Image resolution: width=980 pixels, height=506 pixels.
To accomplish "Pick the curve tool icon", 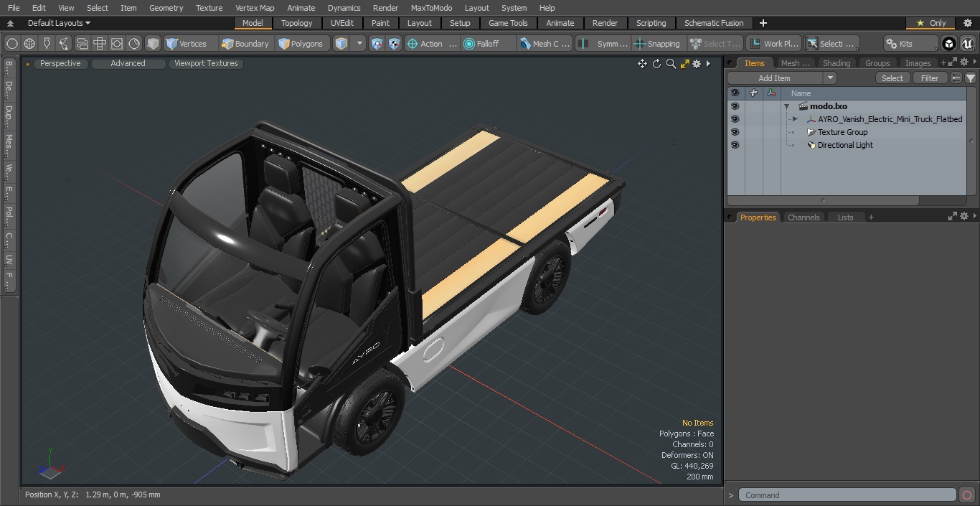I will (x=65, y=44).
